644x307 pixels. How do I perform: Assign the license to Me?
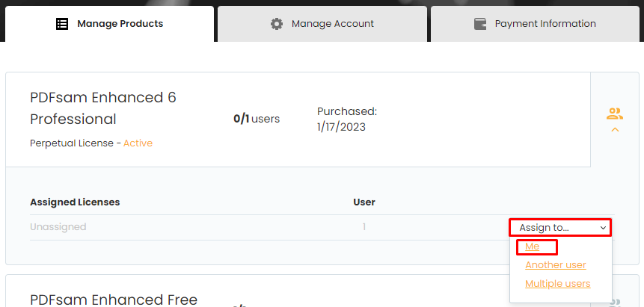click(533, 246)
